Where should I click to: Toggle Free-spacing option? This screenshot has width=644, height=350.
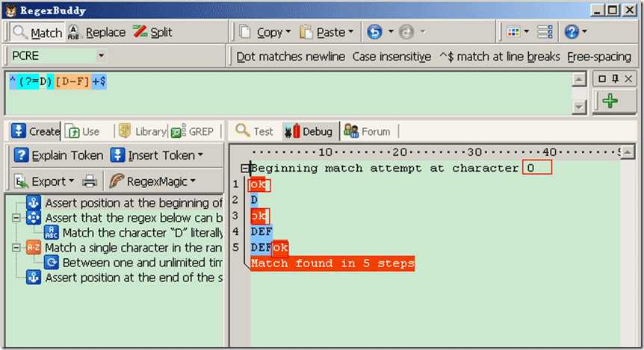click(599, 56)
